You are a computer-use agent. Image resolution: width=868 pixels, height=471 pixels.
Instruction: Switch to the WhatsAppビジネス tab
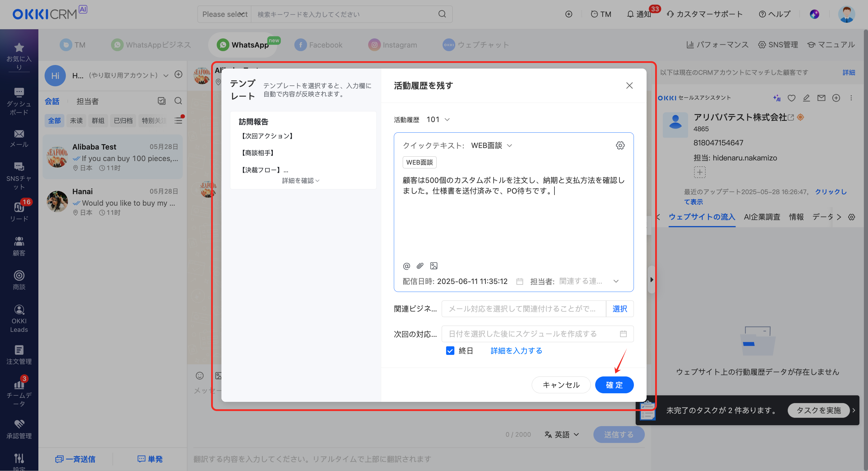tap(151, 45)
